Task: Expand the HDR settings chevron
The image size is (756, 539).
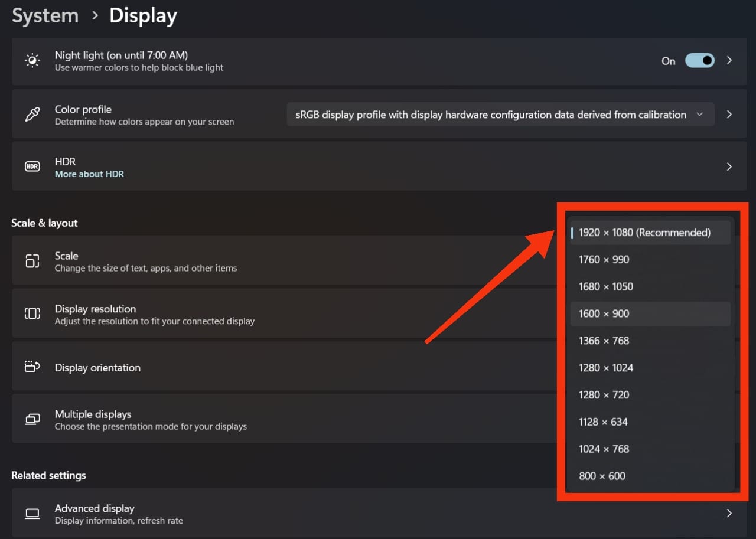Action: click(x=729, y=166)
